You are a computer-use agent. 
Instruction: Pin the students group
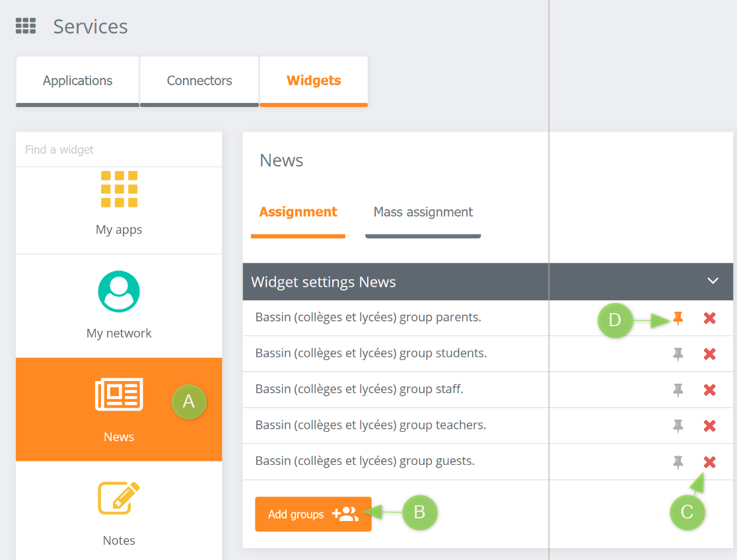(678, 354)
